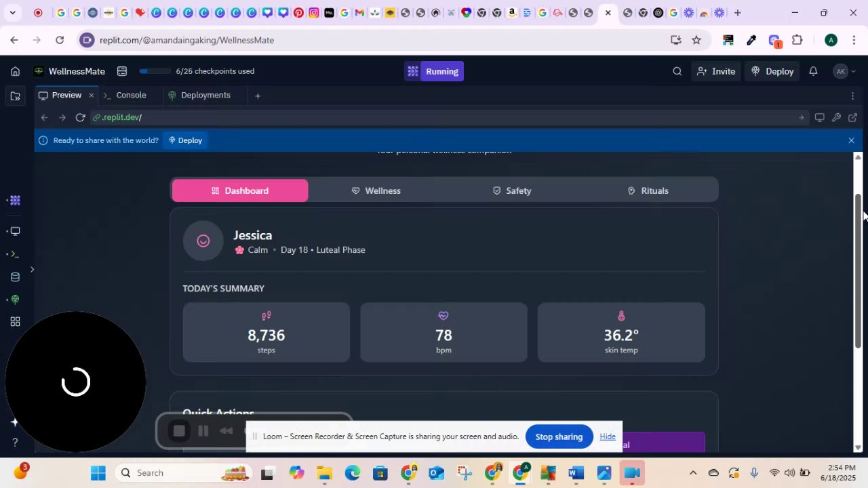Open Microsoft Edge from the taskbar

[353, 472]
